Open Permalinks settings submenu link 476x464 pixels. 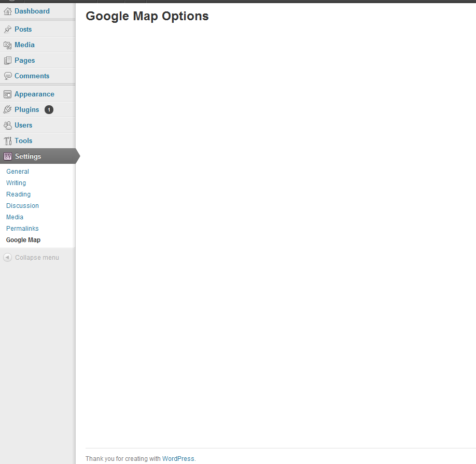coord(22,229)
